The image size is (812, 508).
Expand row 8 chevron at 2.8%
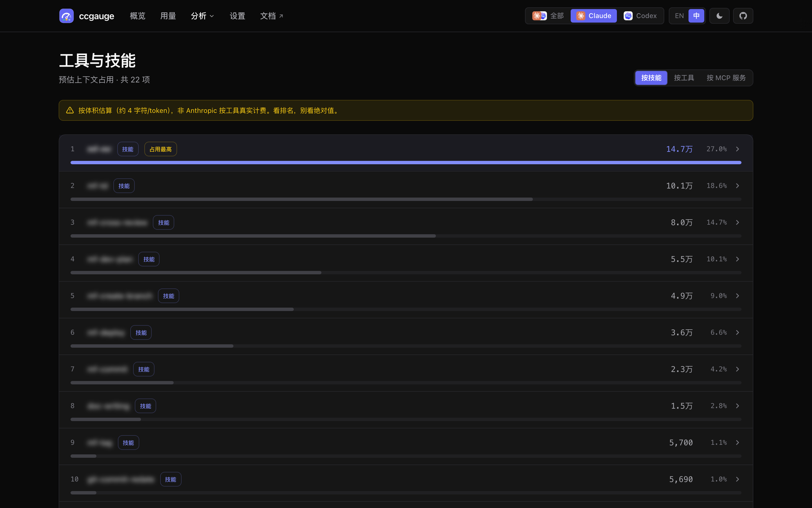pos(738,406)
